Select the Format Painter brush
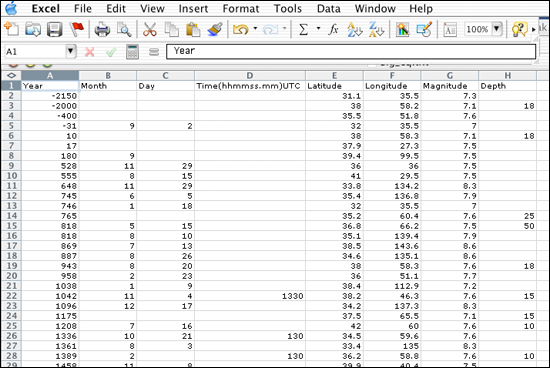Image resolution: width=550 pixels, height=368 pixels. pyautogui.click(x=215, y=29)
